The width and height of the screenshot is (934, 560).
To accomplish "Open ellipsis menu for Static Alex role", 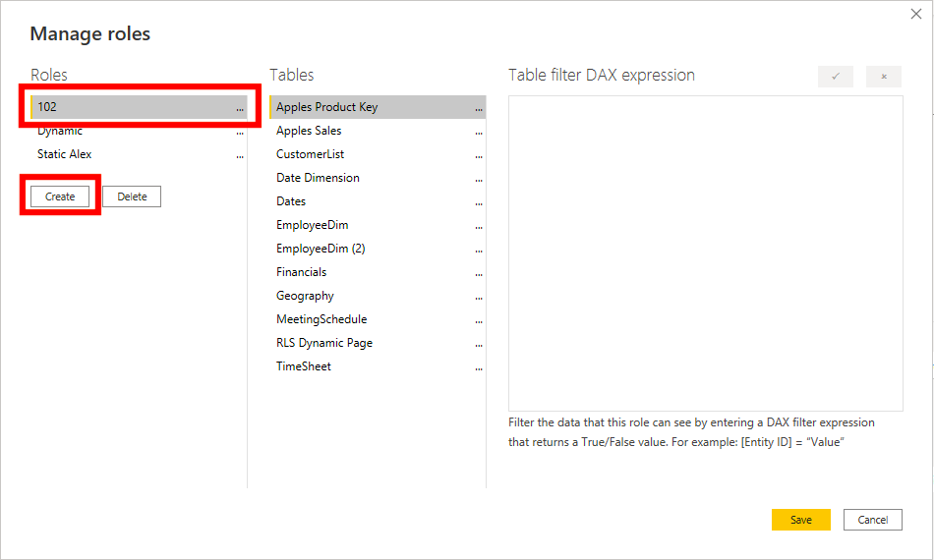I will (x=240, y=155).
